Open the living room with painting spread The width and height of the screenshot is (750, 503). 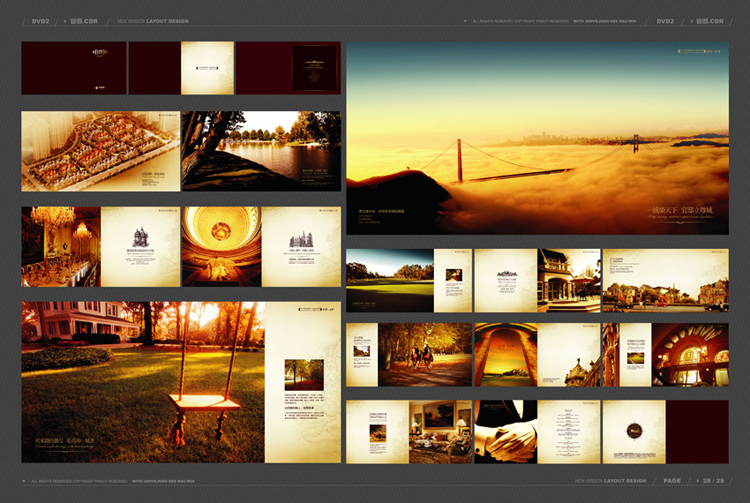click(409, 432)
